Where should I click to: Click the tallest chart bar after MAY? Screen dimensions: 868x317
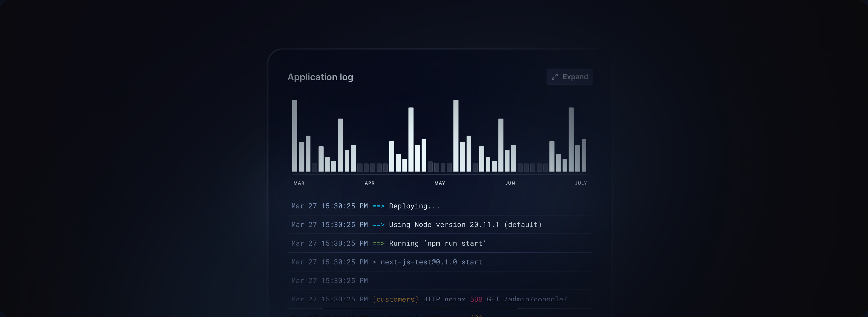455,136
